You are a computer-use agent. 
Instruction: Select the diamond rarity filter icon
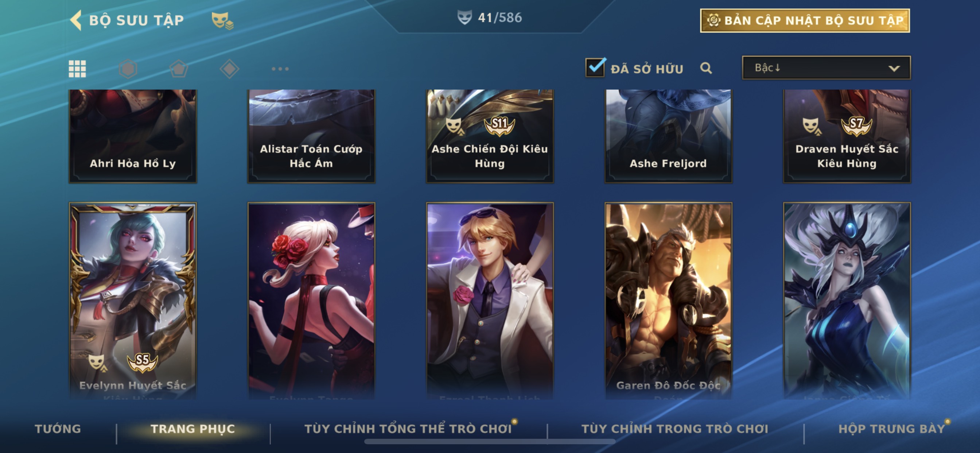(229, 69)
